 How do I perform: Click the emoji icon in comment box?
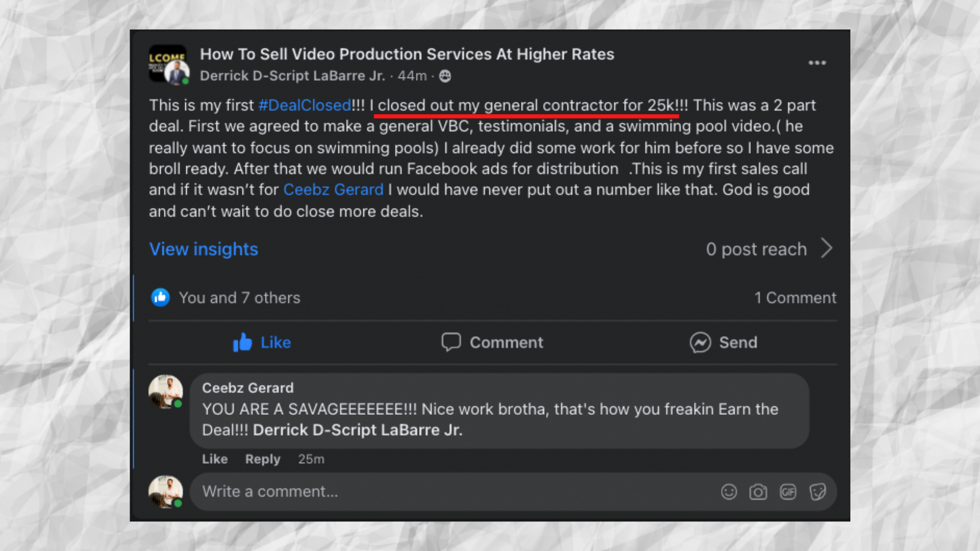click(729, 492)
